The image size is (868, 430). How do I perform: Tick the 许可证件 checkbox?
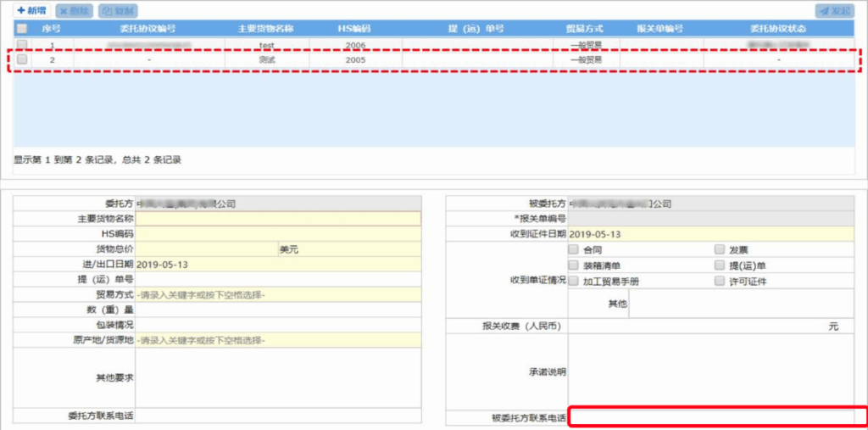click(x=720, y=281)
